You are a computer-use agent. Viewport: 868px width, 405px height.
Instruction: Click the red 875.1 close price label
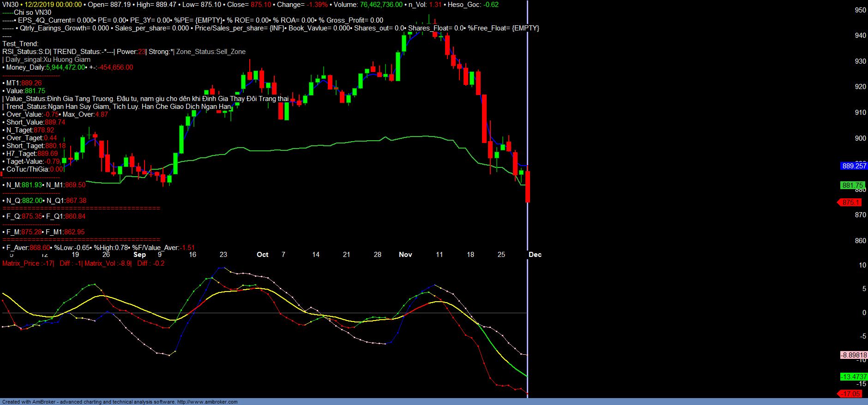coord(850,202)
